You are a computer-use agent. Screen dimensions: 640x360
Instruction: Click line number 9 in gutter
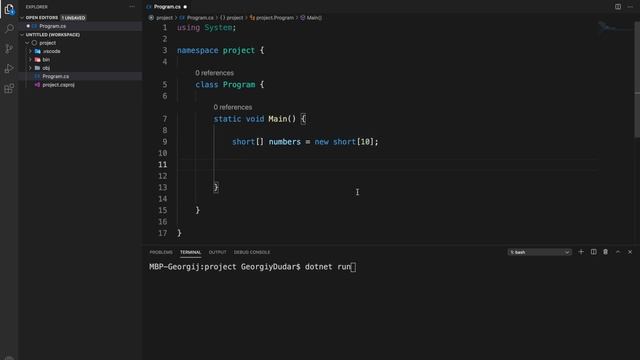pos(164,142)
